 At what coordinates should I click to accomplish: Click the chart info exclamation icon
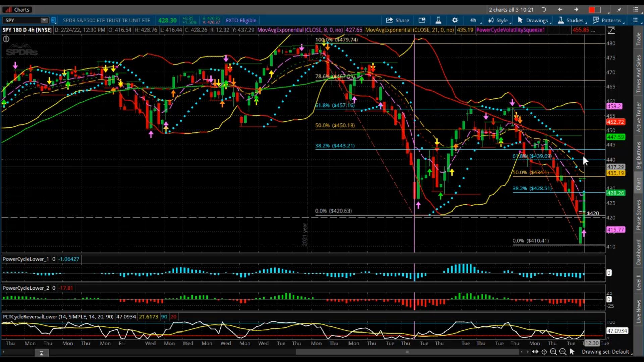(x=6, y=39)
